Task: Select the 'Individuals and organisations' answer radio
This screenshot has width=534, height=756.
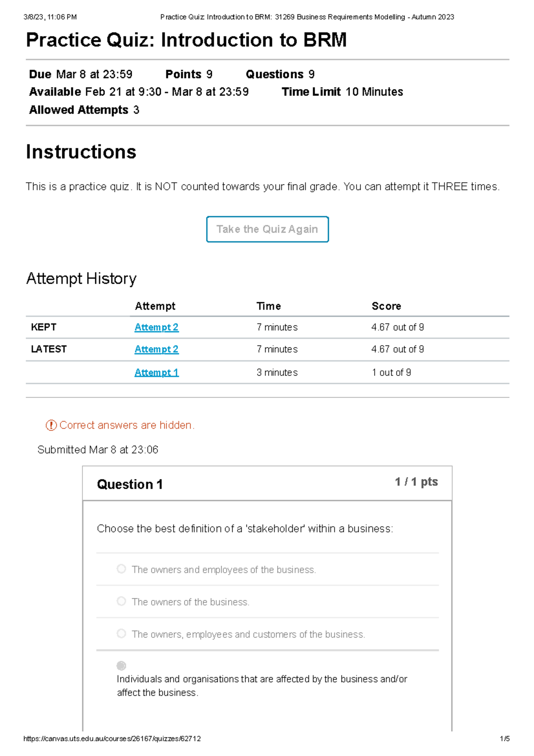Action: pyautogui.click(x=121, y=666)
